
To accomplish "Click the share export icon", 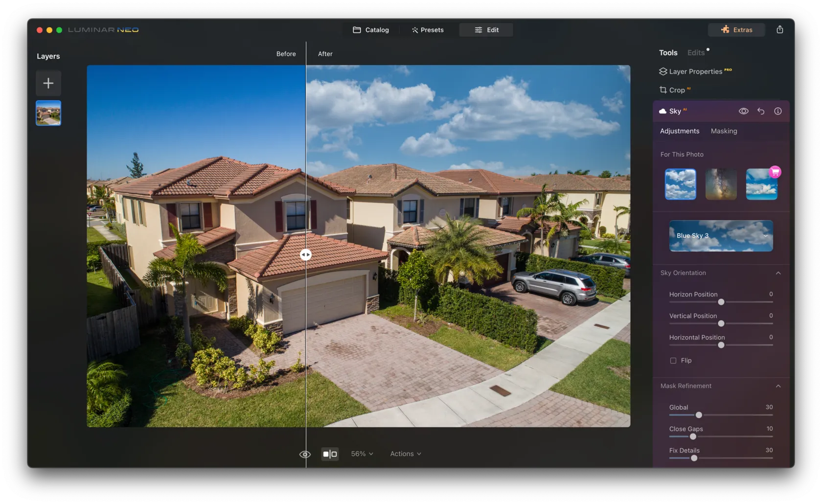I will point(779,30).
